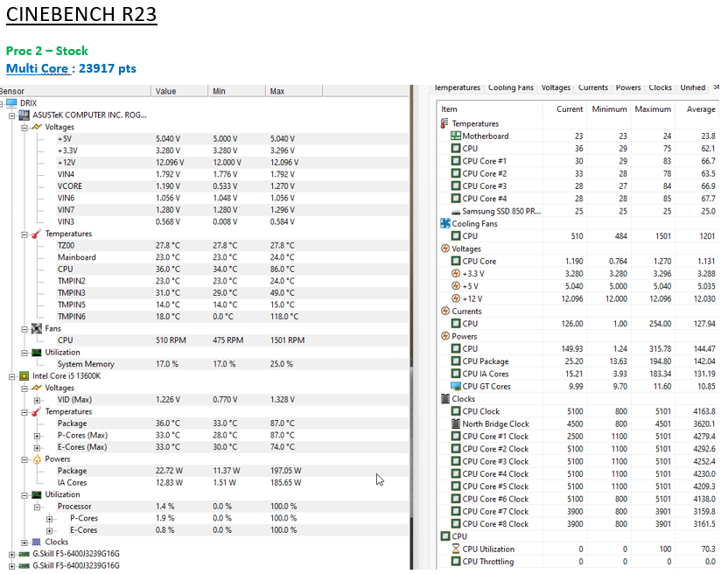728x574 pixels.
Task: Click the CPU Core #1 Clock row icon
Action: click(x=456, y=437)
